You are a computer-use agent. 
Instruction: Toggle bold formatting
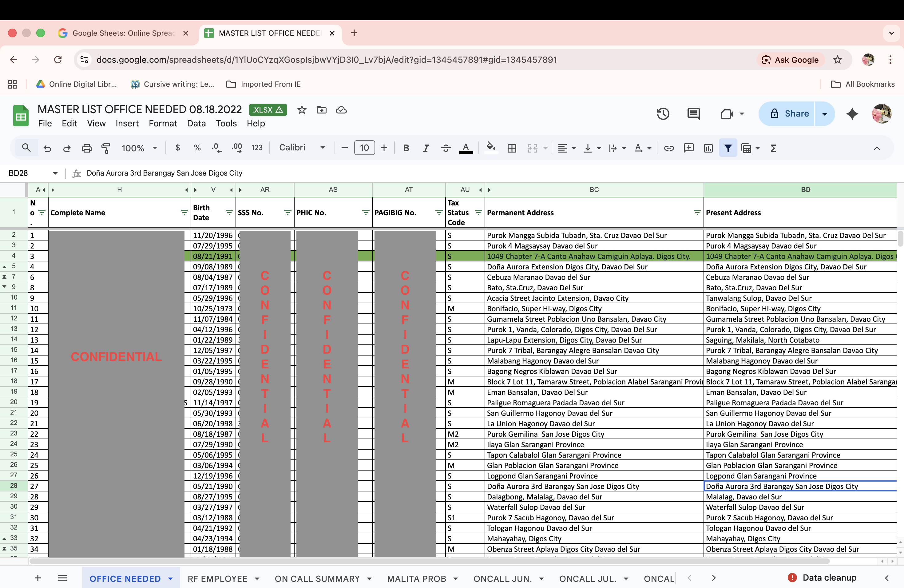click(x=406, y=148)
